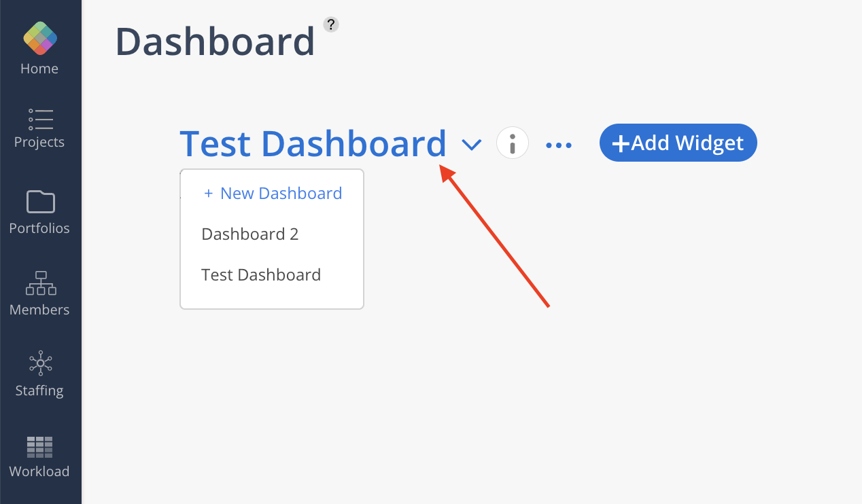Open the Workload grid icon
Viewport: 862px width, 504px height.
click(x=39, y=447)
